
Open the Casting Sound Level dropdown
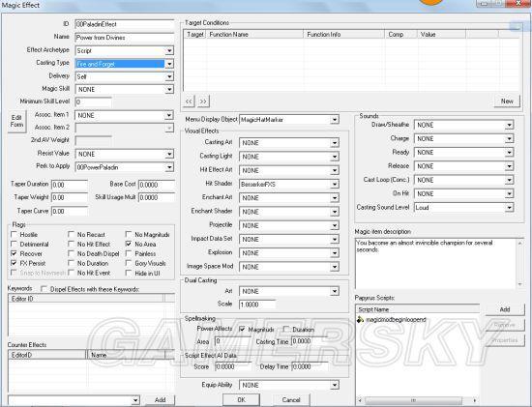coord(509,207)
